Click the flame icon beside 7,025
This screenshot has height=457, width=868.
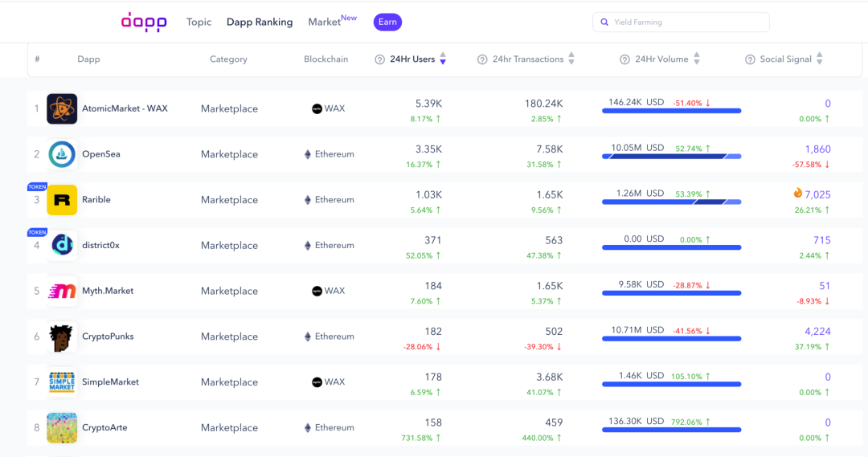click(x=798, y=193)
